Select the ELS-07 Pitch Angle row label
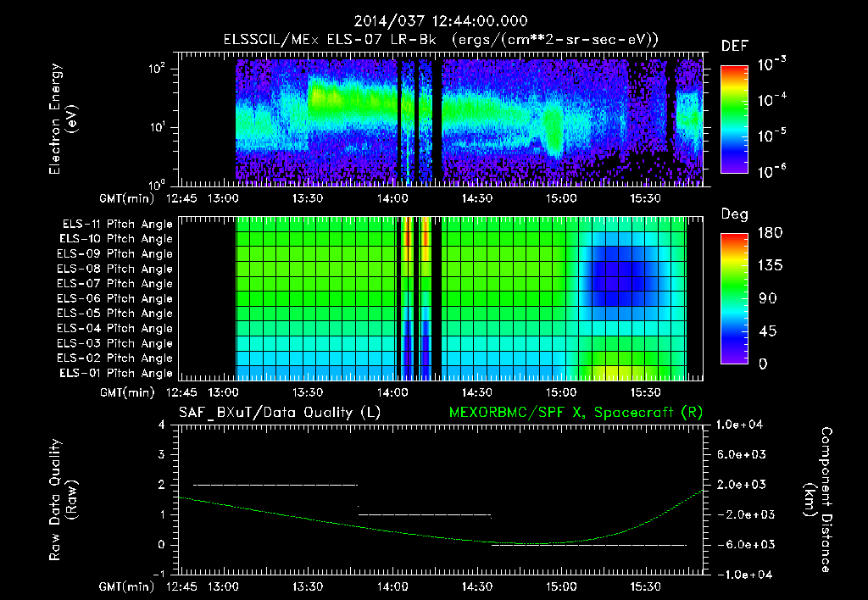Image resolution: width=868 pixels, height=600 pixels. 115,283
